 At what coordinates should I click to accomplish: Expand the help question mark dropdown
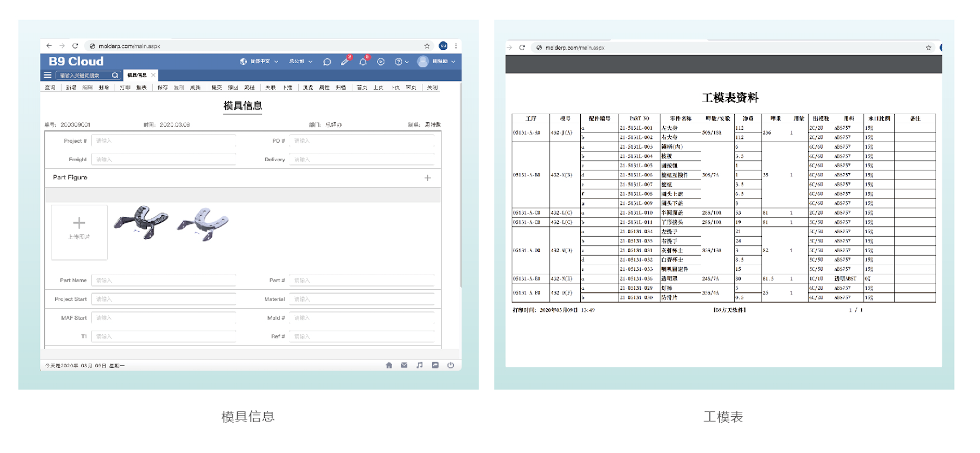point(401,62)
